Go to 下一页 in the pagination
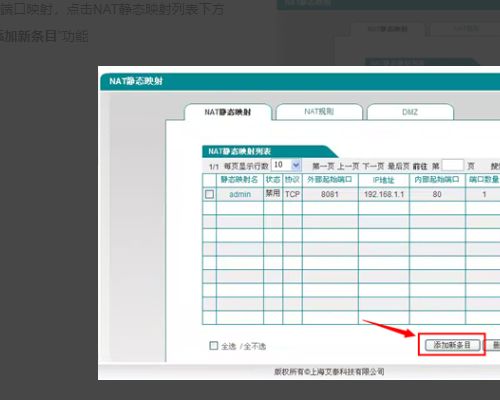The width and height of the screenshot is (500, 400). coord(374,166)
